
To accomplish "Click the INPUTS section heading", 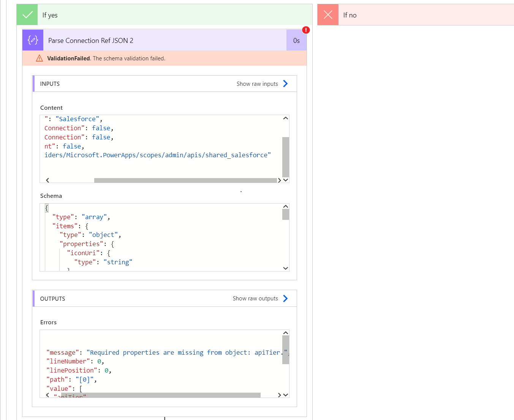I will point(50,84).
